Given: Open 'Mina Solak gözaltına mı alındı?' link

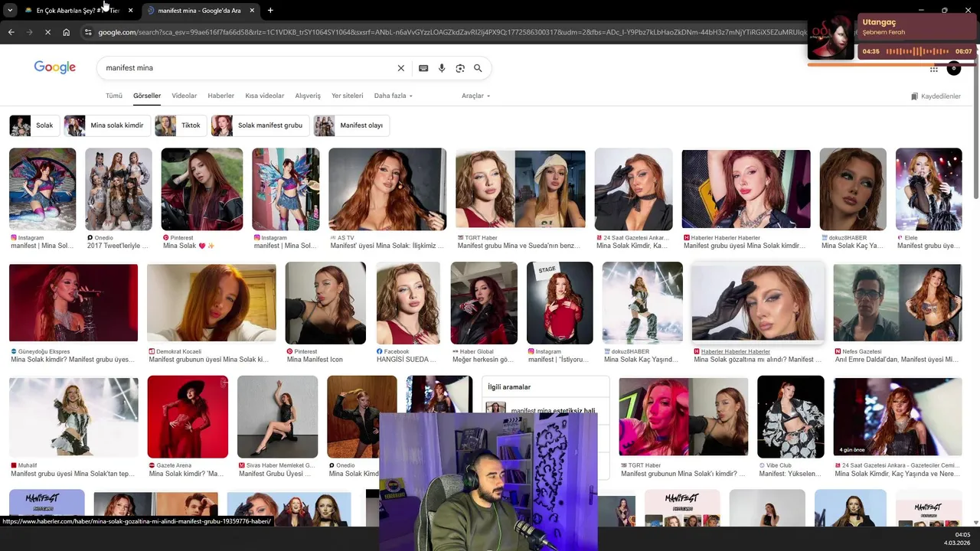Looking at the screenshot, I should click(756, 359).
